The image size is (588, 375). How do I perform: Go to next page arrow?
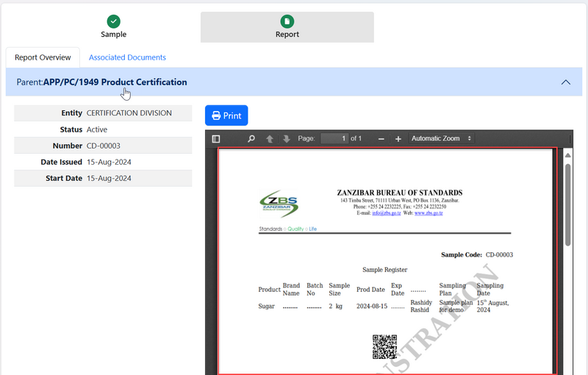286,138
